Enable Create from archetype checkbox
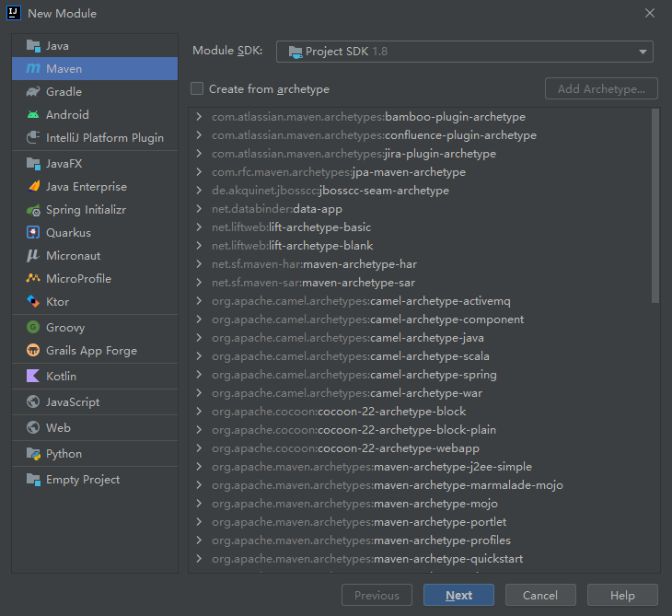Image resolution: width=672 pixels, height=616 pixels. pos(197,88)
